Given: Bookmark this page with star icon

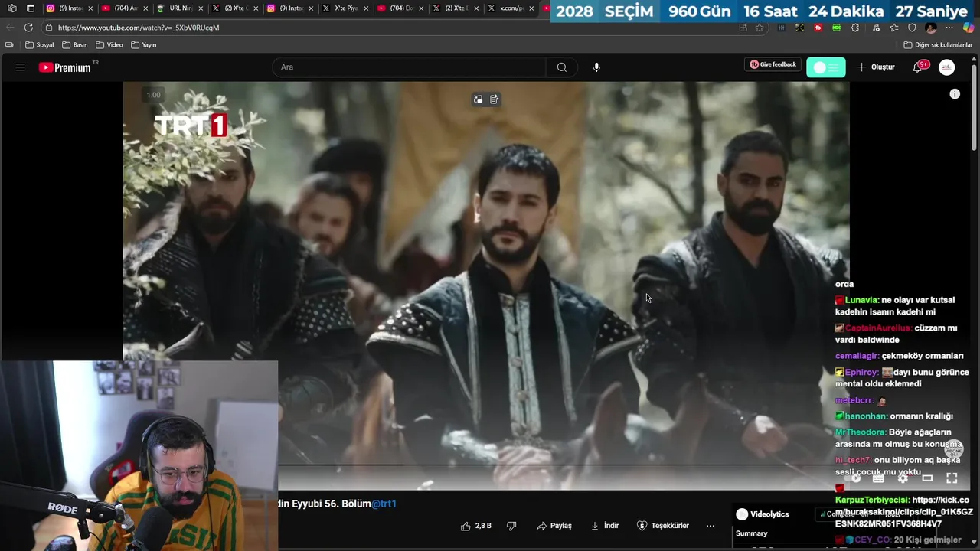Looking at the screenshot, I should (759, 28).
